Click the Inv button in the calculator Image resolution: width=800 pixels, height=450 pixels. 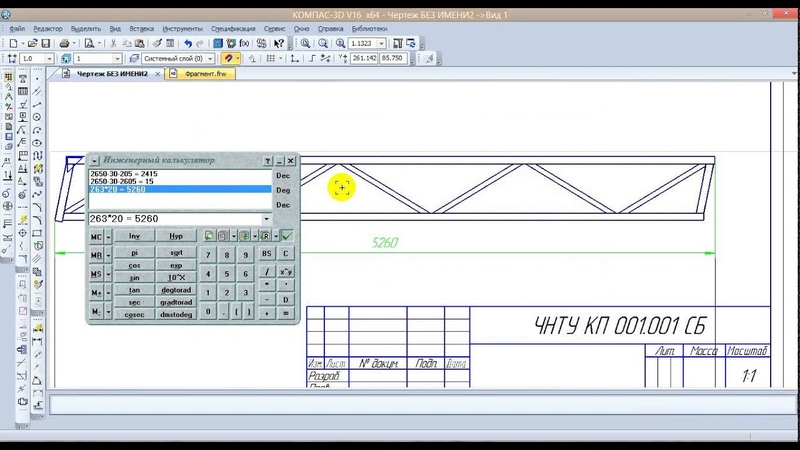point(134,236)
